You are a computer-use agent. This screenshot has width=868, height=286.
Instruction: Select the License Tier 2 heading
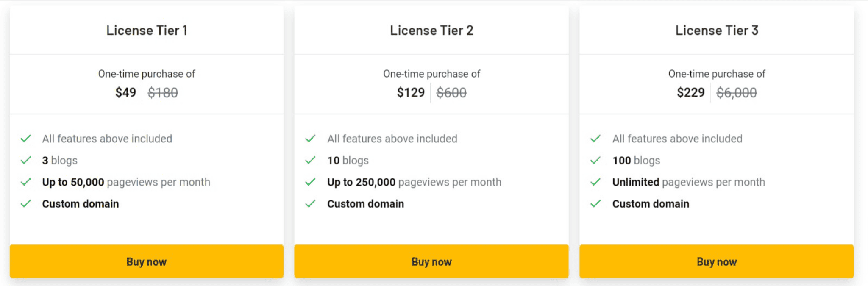tap(431, 31)
